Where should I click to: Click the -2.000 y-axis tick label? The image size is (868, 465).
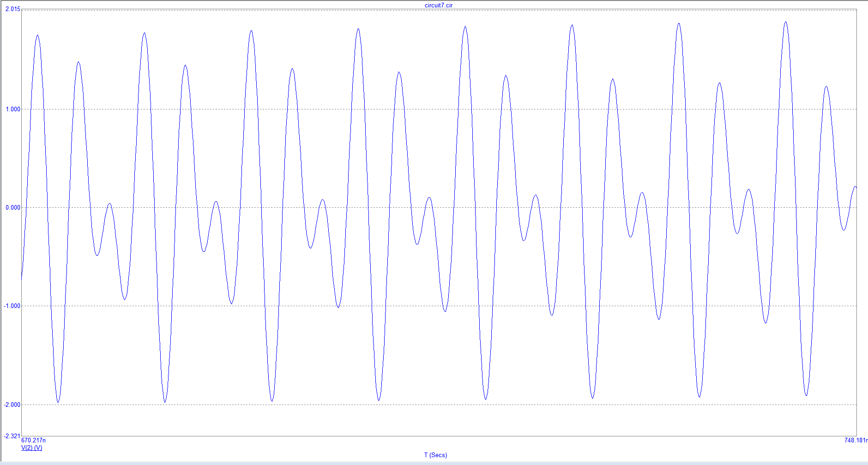12,405
